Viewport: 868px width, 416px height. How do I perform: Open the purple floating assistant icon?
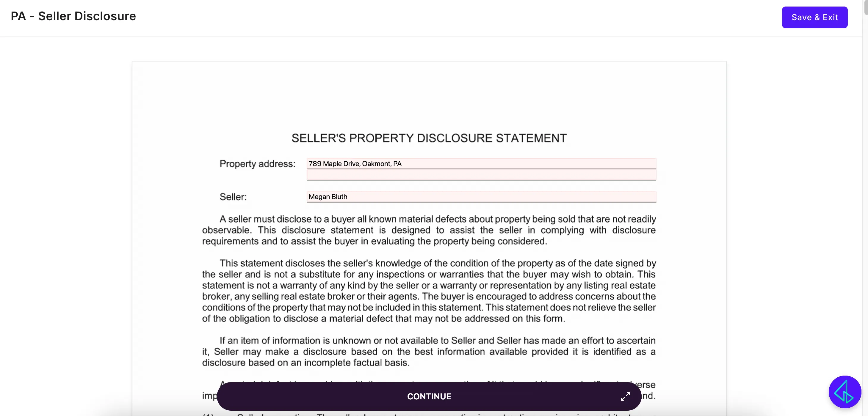coord(845,392)
